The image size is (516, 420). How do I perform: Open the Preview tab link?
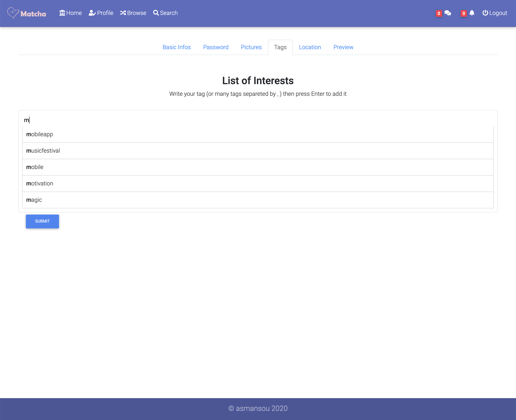(x=343, y=47)
